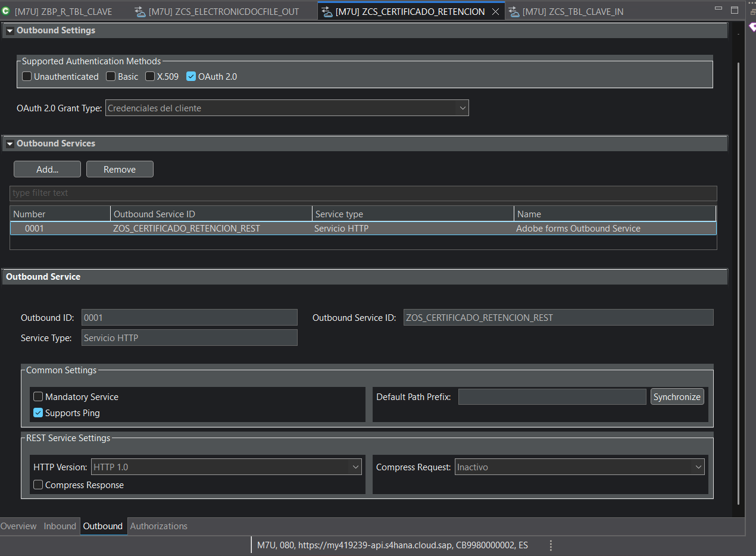Toggle the Supports Ping checkbox
The width and height of the screenshot is (756, 556).
click(x=38, y=413)
